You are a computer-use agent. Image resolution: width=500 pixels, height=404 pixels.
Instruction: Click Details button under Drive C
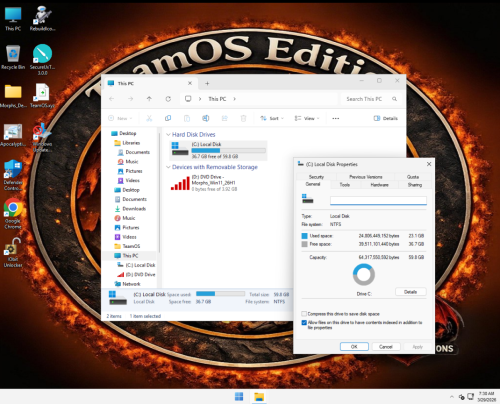point(411,292)
